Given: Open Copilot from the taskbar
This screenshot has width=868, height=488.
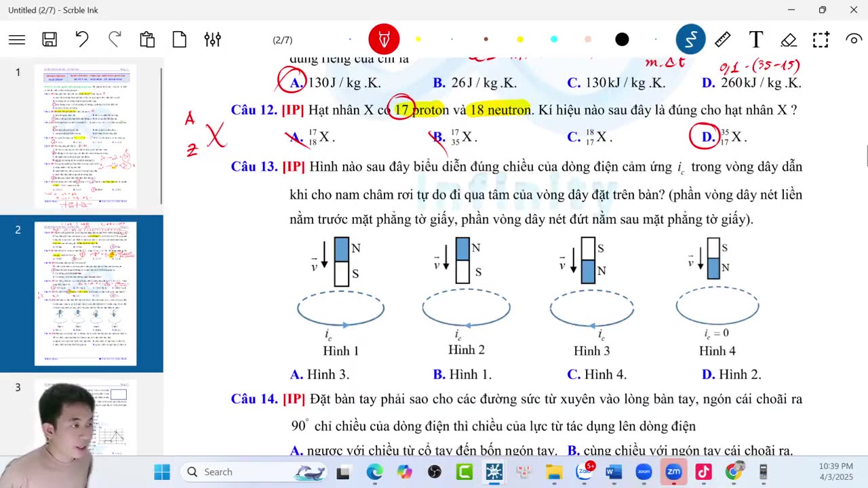Looking at the screenshot, I should (x=405, y=472).
